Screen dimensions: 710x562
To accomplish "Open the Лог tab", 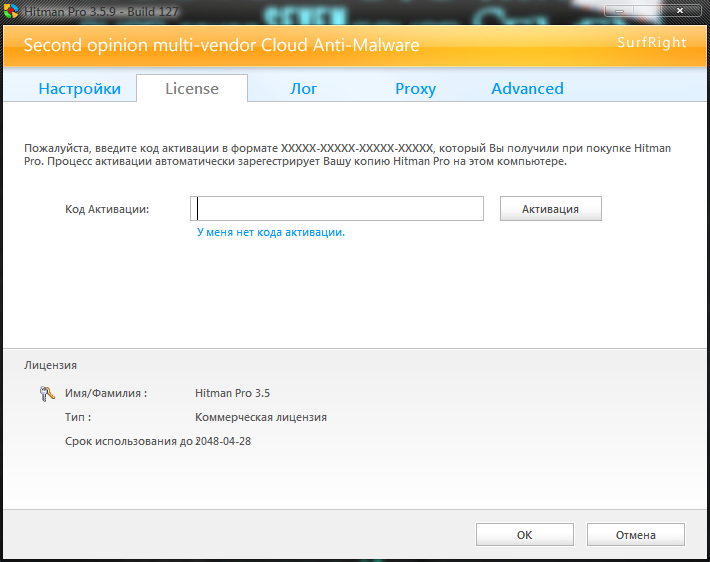I will pyautogui.click(x=303, y=89).
